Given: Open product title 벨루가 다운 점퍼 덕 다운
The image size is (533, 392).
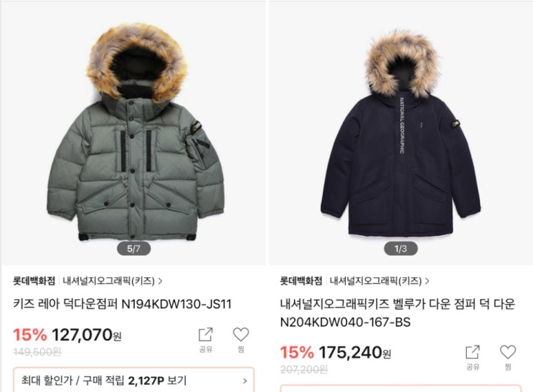Looking at the screenshot, I should click(397, 313).
